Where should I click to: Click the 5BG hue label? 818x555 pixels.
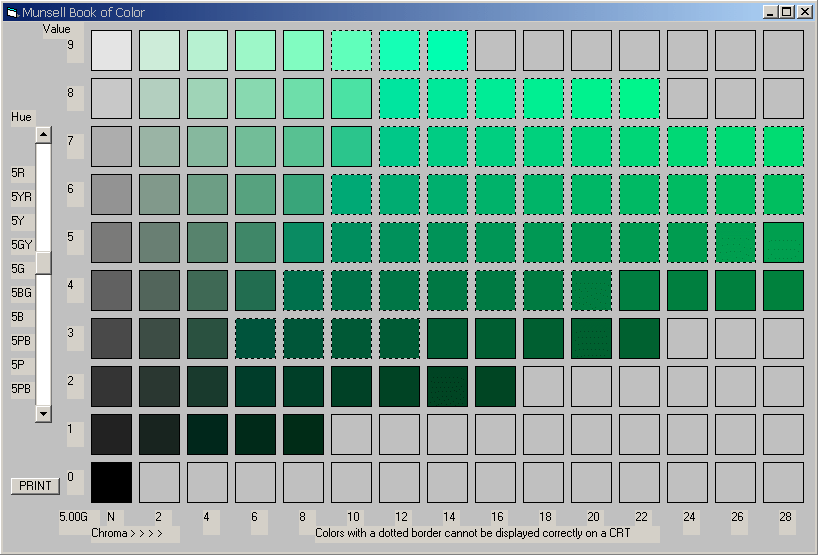tap(21, 293)
